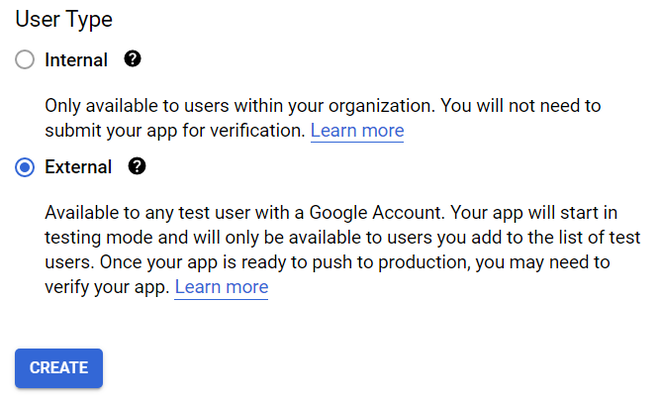Open Learn more link under Internal
This screenshot has height=402, width=660.
point(357,130)
